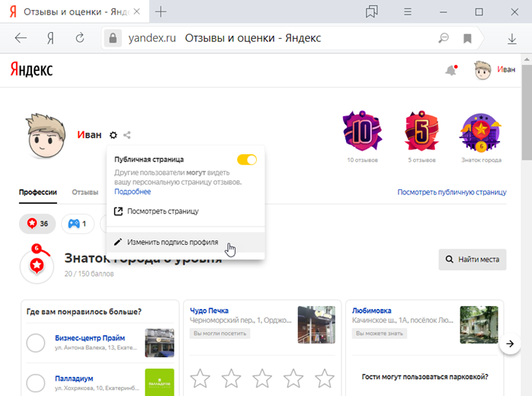Click the lock site security icon

coord(113,38)
